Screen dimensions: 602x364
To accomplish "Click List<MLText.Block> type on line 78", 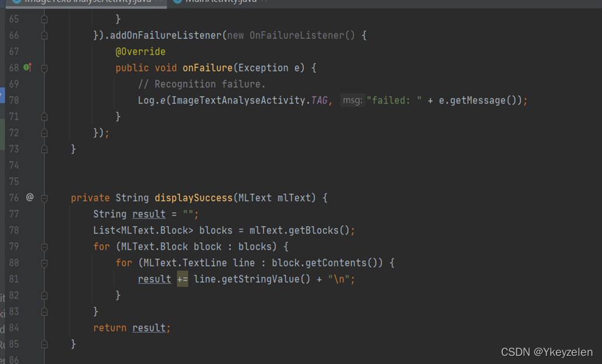I will 143,230.
